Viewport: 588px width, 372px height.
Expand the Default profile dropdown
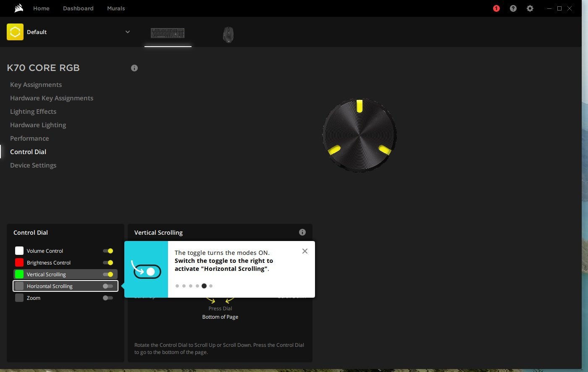point(128,32)
